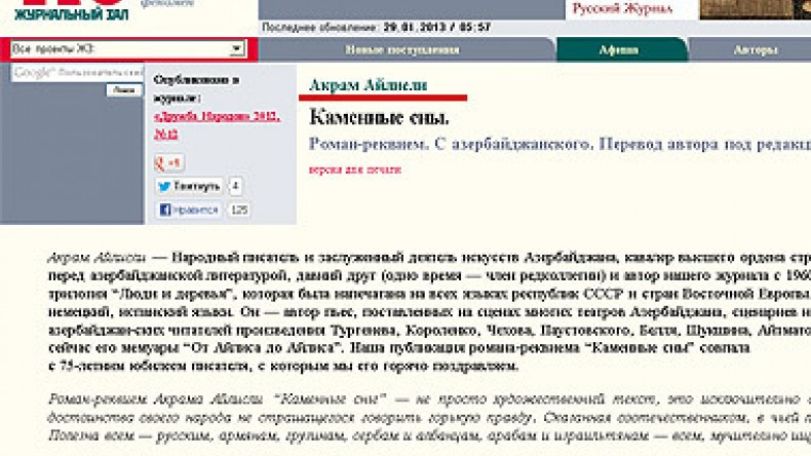The image size is (811, 456).
Task: Click the search button below the search field
Action: click(125, 90)
